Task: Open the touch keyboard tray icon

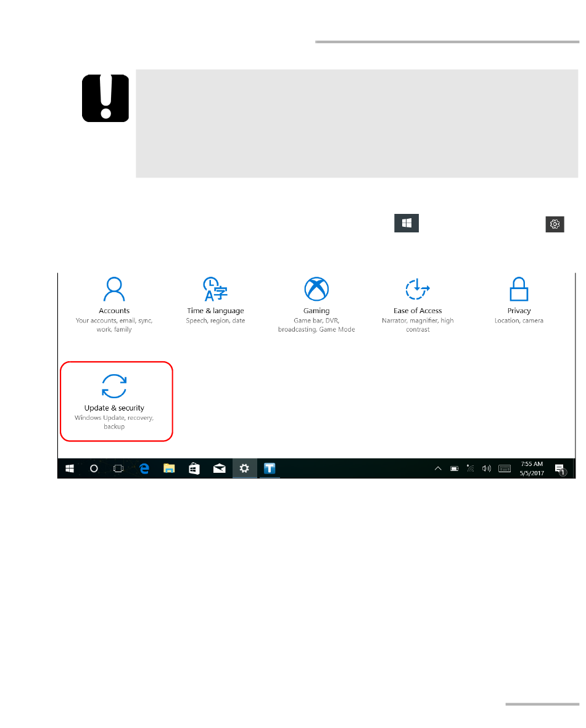Action: tap(504, 468)
